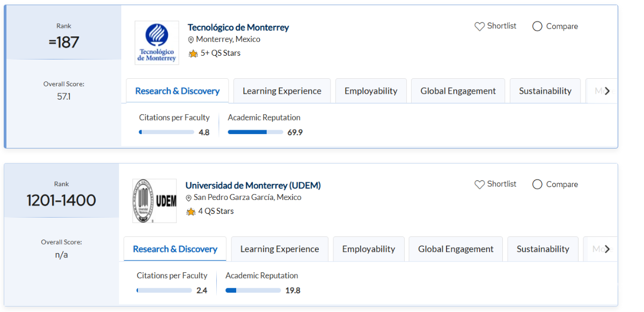644x312 pixels.
Task: Open the Tecnológico de Monterrey university page
Action: pos(238,27)
